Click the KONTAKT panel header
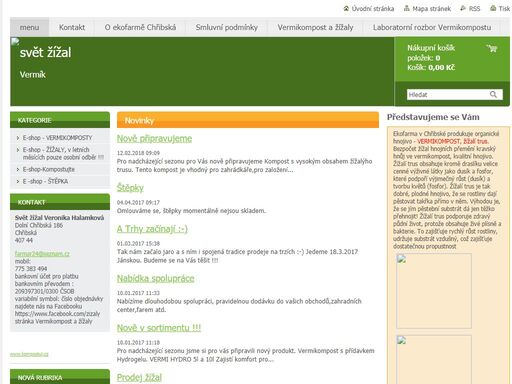 point(60,202)
